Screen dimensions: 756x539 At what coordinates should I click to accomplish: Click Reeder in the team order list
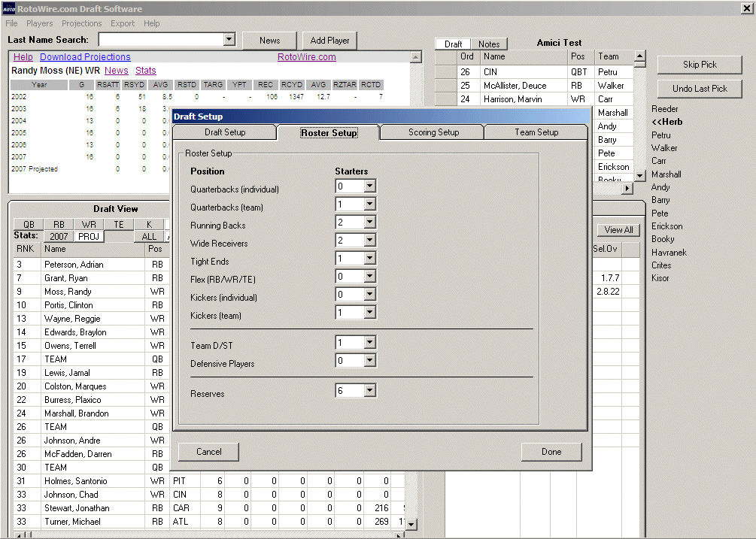[664, 109]
